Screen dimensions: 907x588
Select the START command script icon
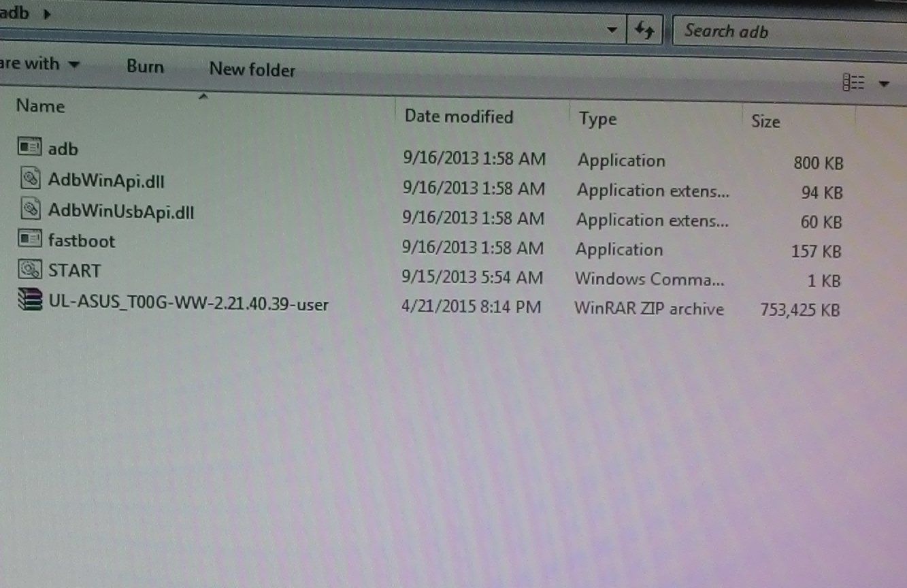[x=29, y=269]
